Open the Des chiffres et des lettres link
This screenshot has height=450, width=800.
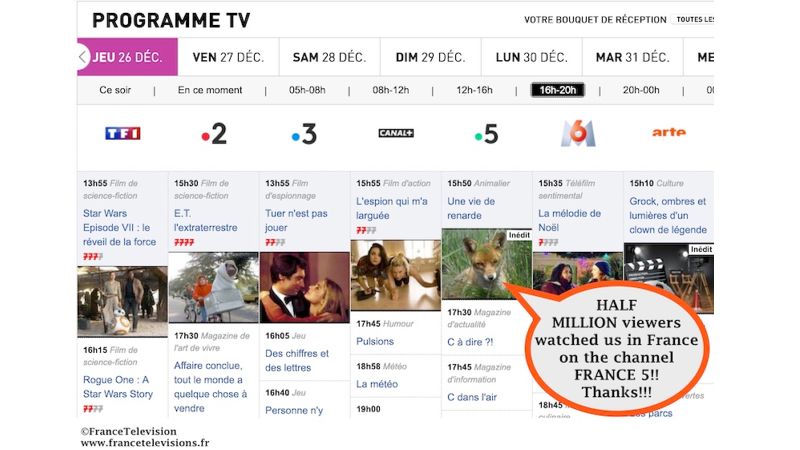pos(296,360)
